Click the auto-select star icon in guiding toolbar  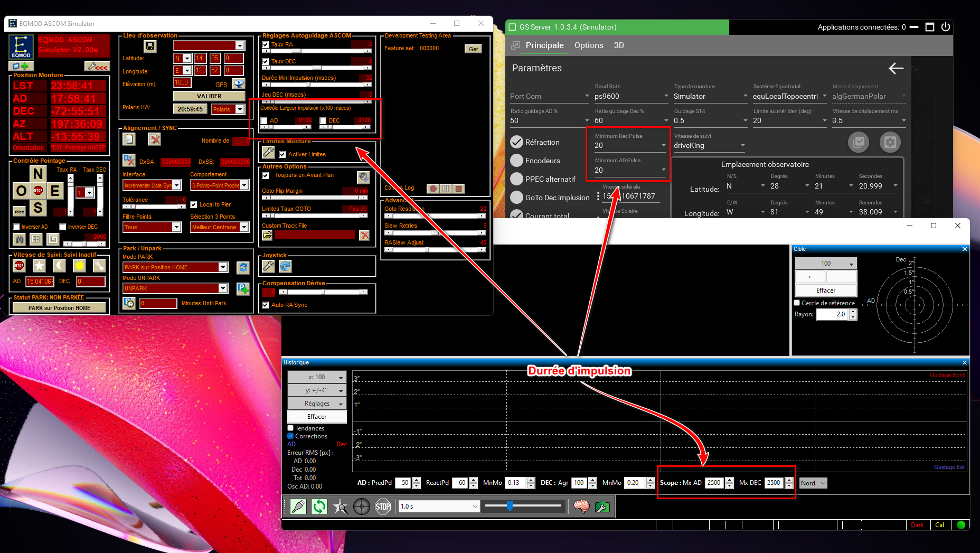tap(341, 507)
